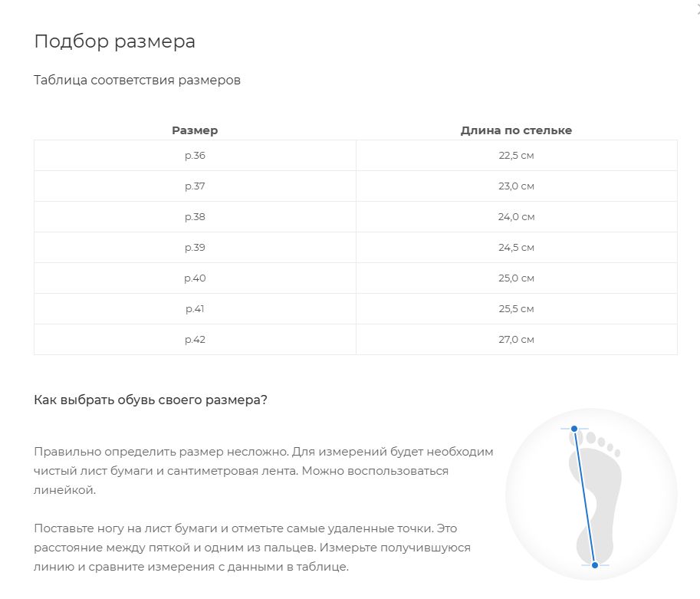
Task: Click the "Подбор размера" heading
Action: [x=114, y=41]
